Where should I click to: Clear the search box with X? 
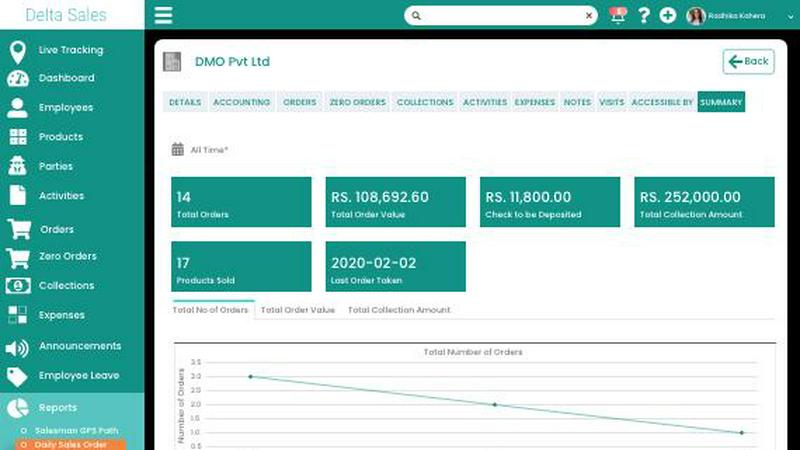tap(590, 16)
